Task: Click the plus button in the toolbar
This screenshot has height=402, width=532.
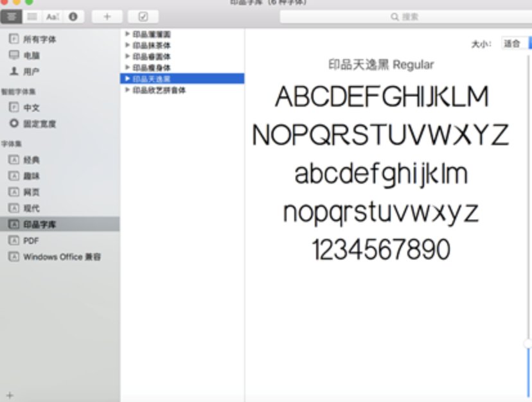Action: [107, 17]
